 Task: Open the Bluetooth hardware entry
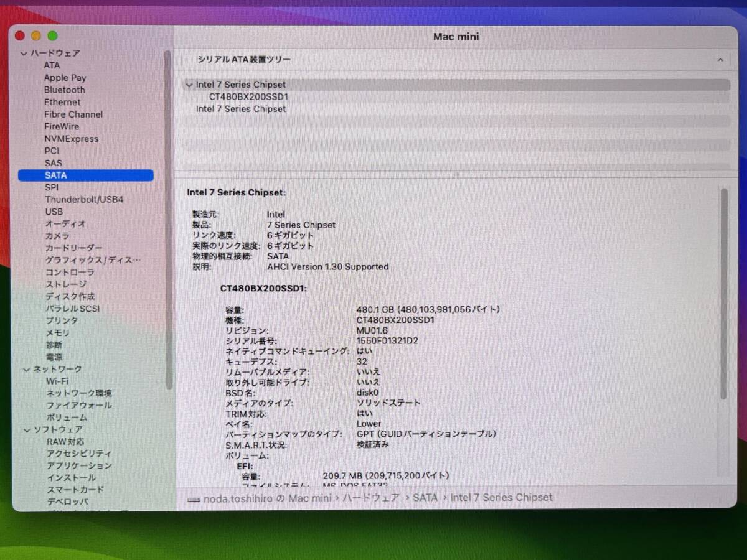[65, 90]
